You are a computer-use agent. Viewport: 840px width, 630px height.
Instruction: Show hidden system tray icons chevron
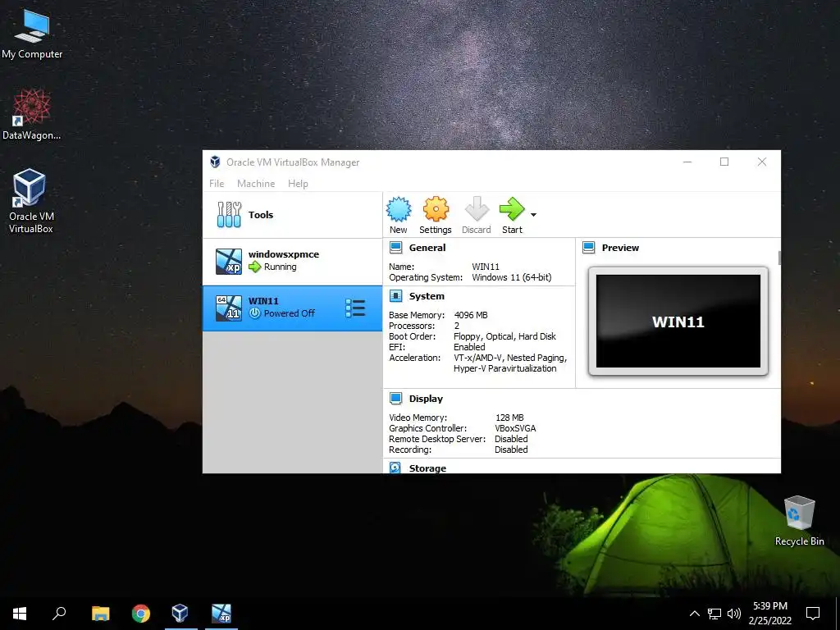694,614
